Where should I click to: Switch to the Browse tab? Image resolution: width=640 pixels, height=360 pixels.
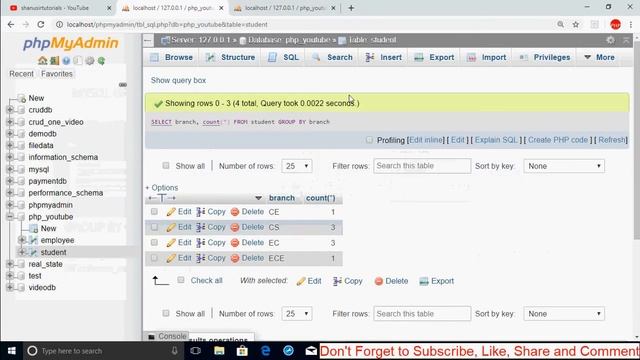(x=171, y=58)
